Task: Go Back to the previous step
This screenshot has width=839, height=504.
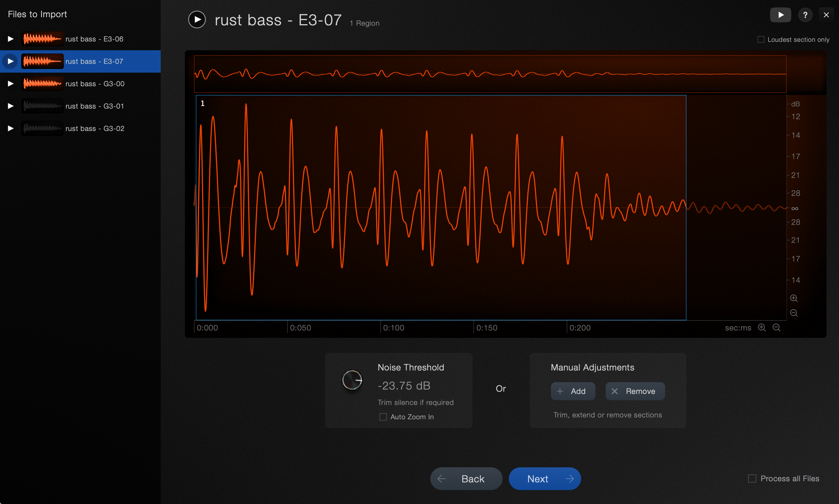Action: point(466,479)
